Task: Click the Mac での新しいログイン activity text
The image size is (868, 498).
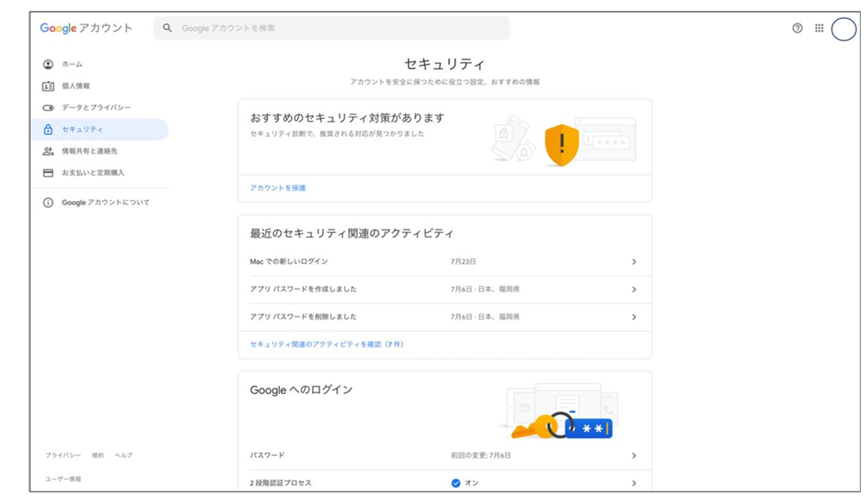Action: [x=289, y=262]
